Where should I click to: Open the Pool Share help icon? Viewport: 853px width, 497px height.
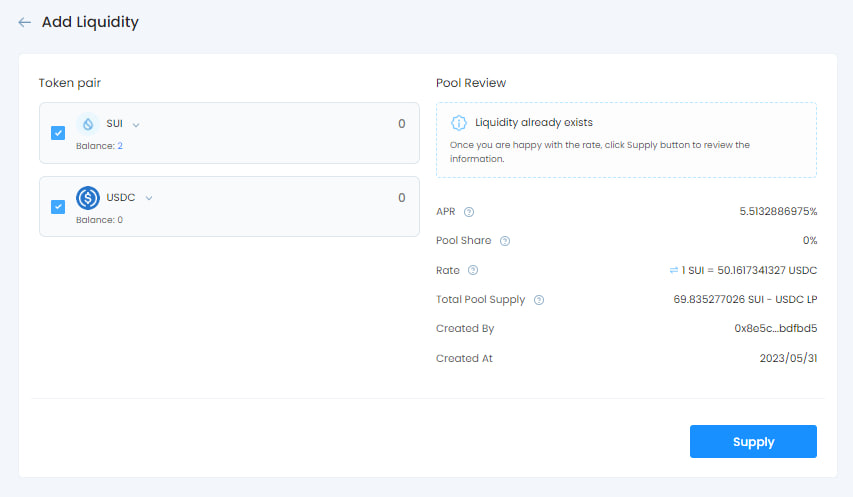[x=505, y=241]
